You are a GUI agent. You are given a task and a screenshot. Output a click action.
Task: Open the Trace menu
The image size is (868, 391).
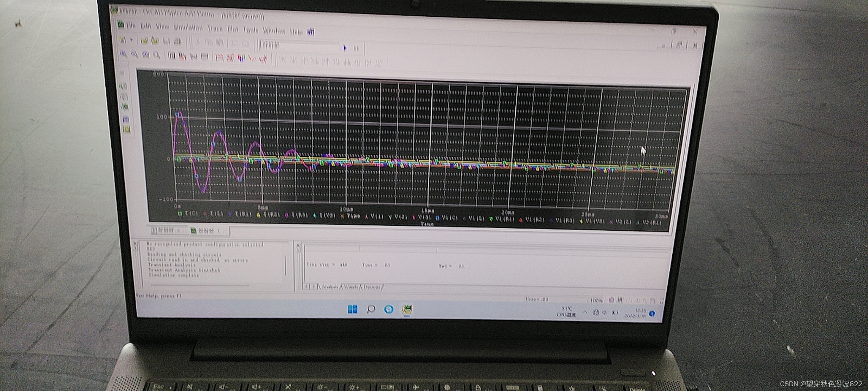click(x=215, y=29)
